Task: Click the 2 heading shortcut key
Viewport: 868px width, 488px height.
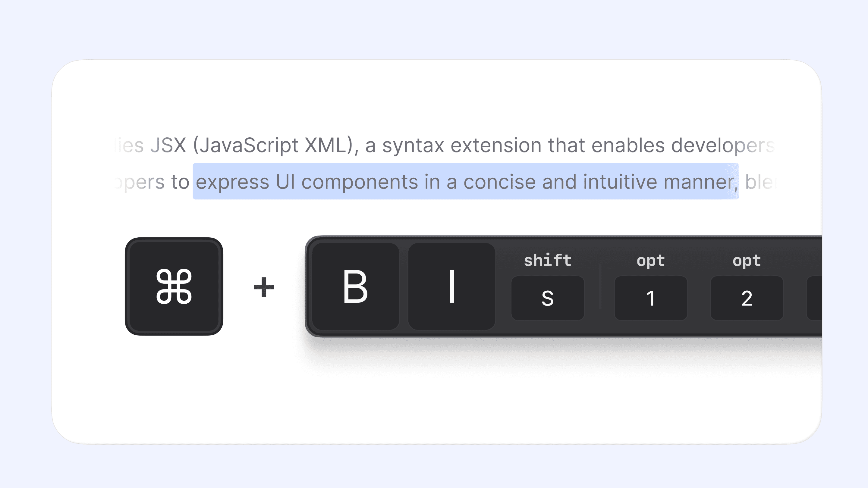Action: pos(747,298)
